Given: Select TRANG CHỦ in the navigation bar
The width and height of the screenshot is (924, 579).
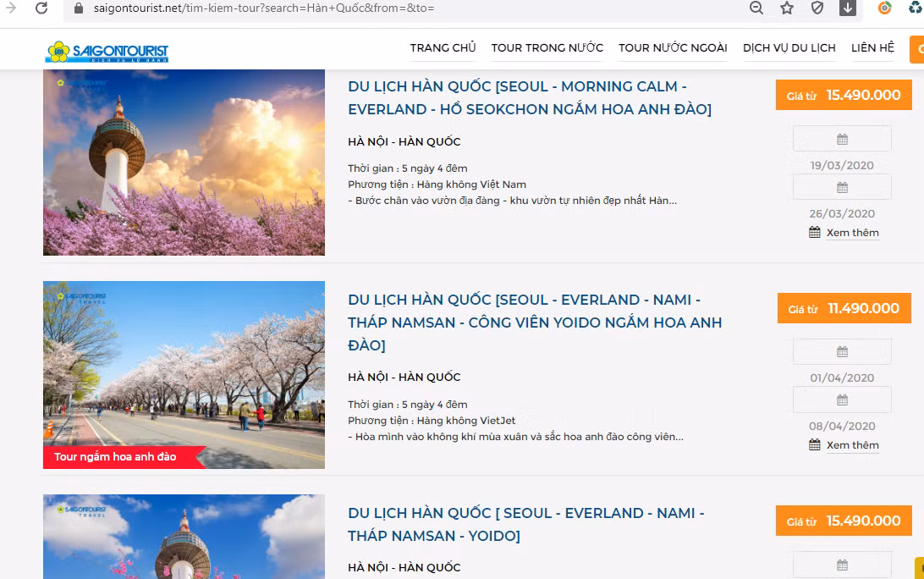Looking at the screenshot, I should tap(443, 48).
